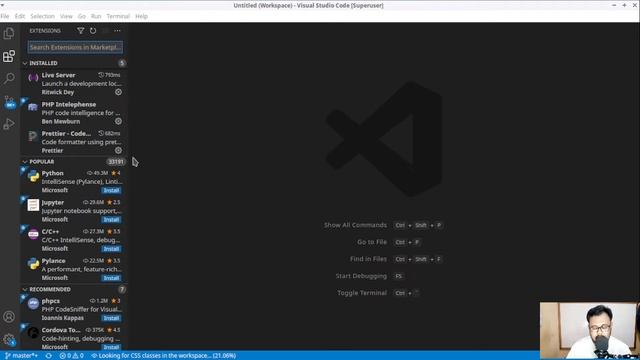Screen dimensions: 640x360
Task: Click the Python publisher name Microsoft
Action: (x=55, y=190)
